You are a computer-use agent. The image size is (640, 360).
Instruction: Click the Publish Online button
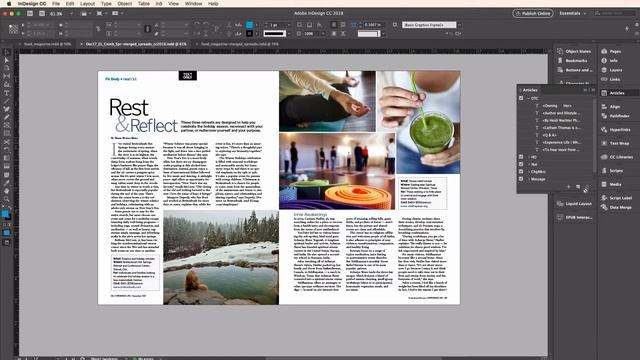click(533, 13)
